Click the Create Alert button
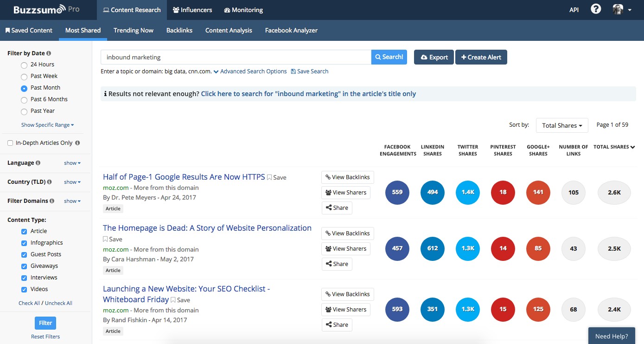Viewport: 644px width, 344px height. [481, 57]
